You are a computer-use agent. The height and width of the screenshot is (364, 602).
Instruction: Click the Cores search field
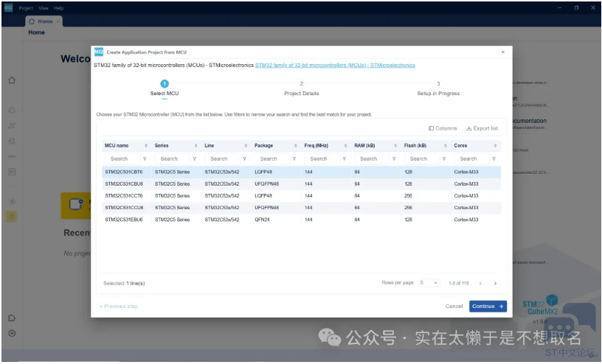(471, 159)
